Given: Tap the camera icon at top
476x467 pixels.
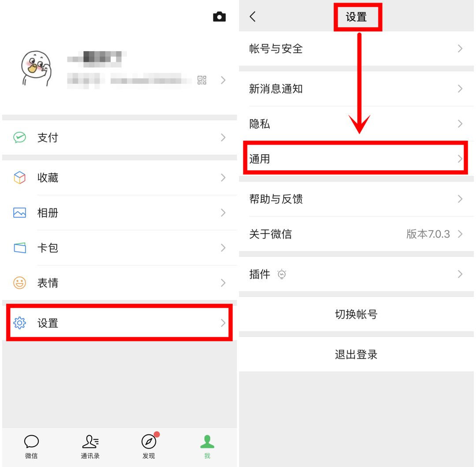Looking at the screenshot, I should click(219, 17).
